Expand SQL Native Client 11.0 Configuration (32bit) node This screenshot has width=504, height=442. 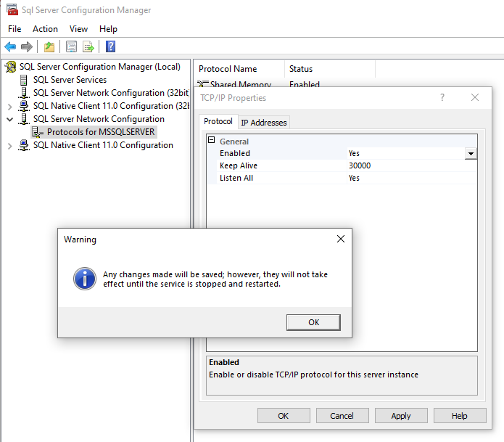9,107
